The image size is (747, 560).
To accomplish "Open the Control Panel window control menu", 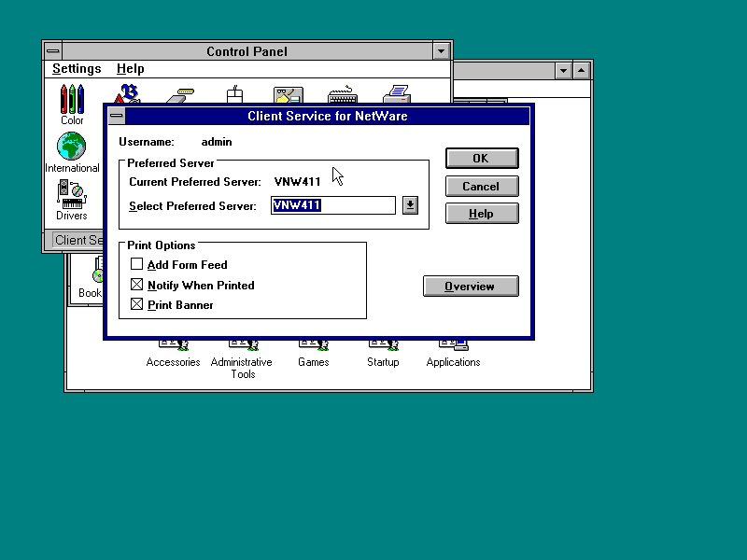I will tap(53, 51).
